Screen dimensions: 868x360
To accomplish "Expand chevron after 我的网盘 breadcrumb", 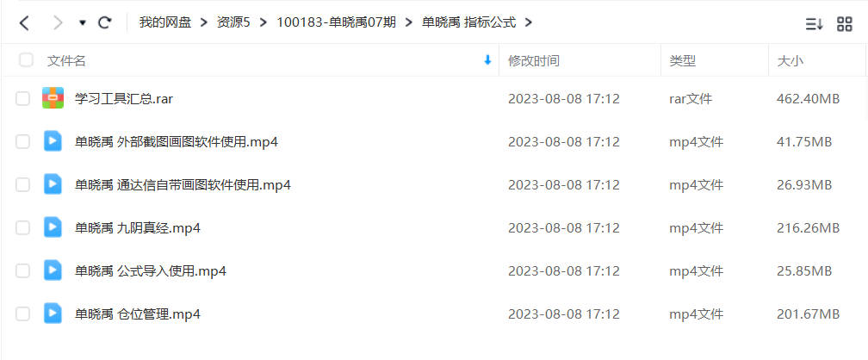I will (x=204, y=22).
